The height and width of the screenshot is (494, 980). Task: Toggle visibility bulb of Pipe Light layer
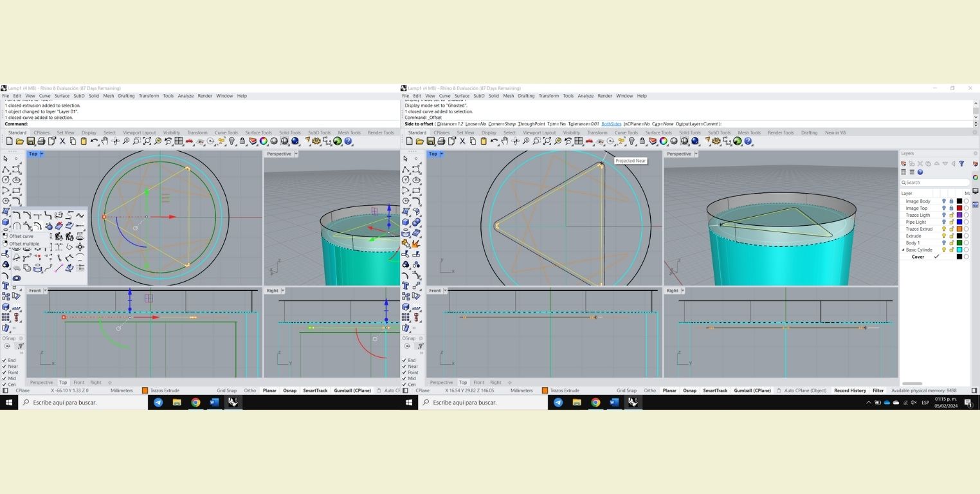pyautogui.click(x=944, y=222)
